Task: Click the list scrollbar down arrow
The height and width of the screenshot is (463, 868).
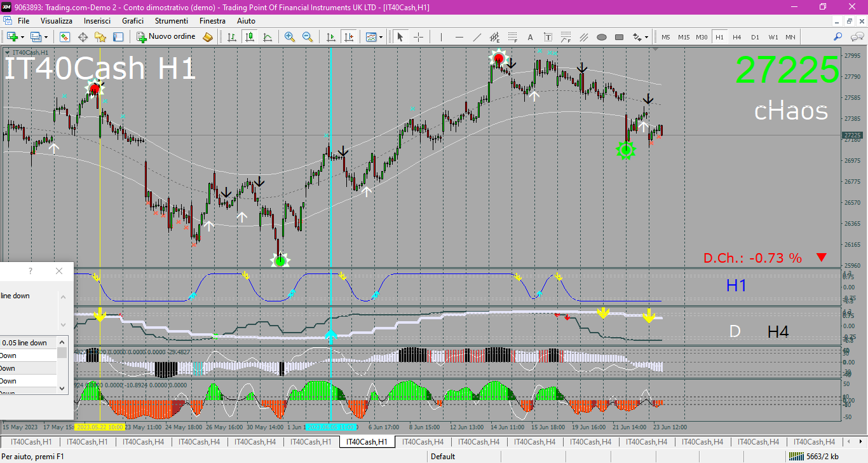Action: (62, 388)
